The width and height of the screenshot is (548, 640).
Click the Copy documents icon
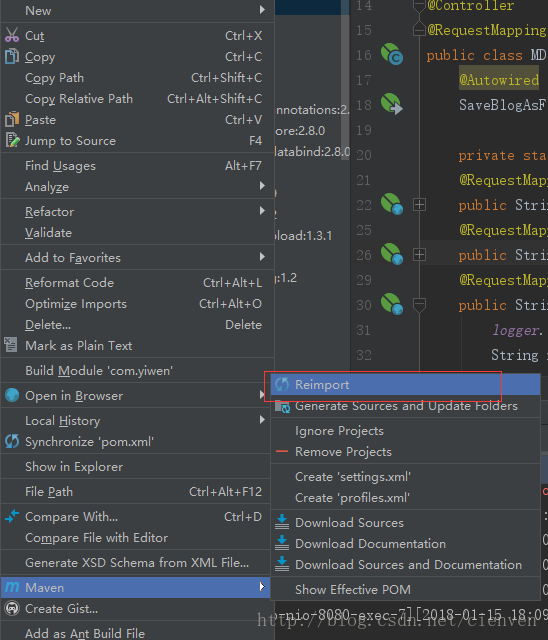12,56
